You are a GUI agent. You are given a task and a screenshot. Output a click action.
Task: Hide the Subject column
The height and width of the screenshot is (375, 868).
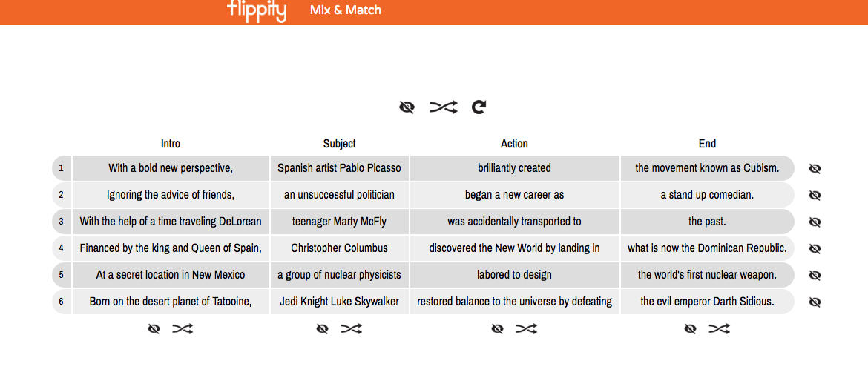[x=322, y=329]
